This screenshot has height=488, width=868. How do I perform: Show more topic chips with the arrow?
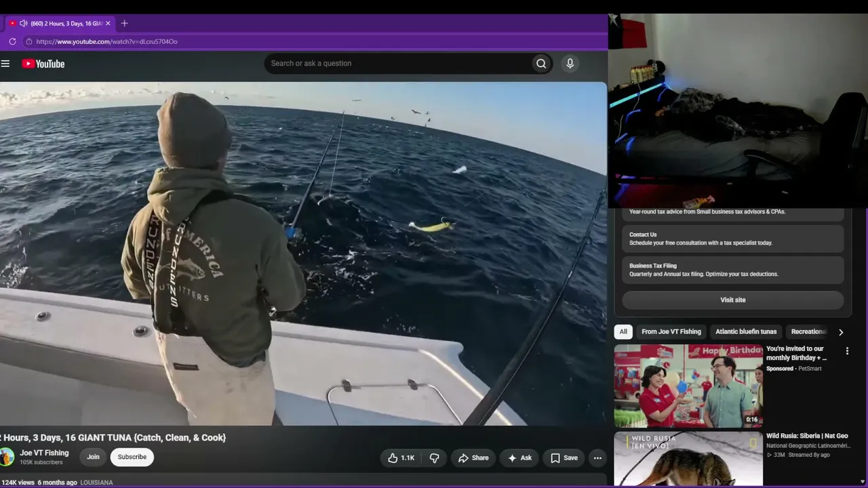coord(841,332)
